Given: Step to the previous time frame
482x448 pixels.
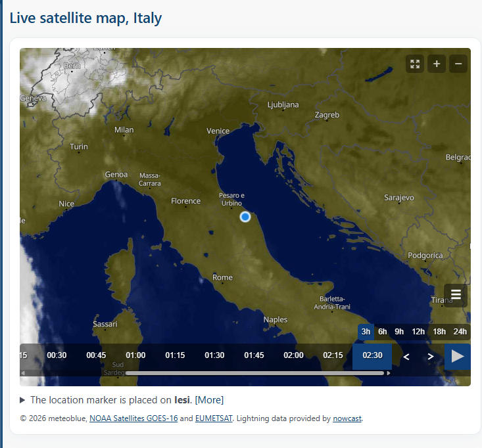Looking at the screenshot, I should (406, 357).
